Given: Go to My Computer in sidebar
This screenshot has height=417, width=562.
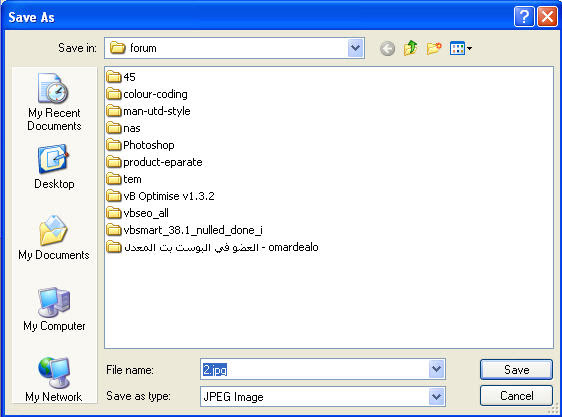Looking at the screenshot, I should coord(54,309).
